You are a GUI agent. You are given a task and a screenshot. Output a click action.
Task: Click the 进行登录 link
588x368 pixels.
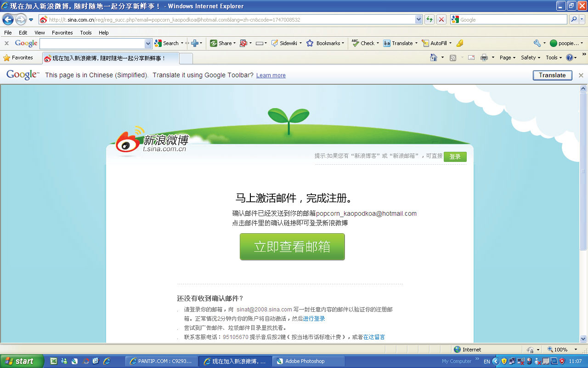[x=314, y=318]
